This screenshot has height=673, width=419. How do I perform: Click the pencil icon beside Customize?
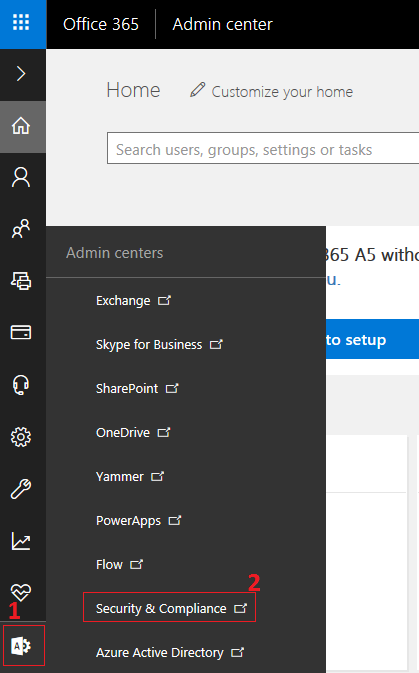click(197, 90)
